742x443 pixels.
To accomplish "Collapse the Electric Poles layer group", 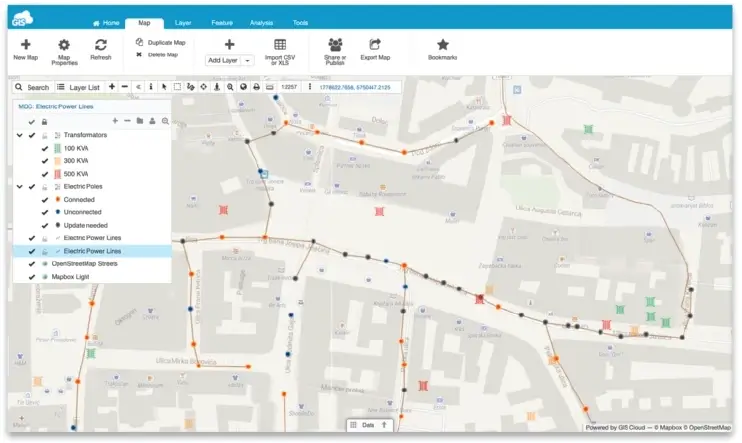I will pos(19,186).
